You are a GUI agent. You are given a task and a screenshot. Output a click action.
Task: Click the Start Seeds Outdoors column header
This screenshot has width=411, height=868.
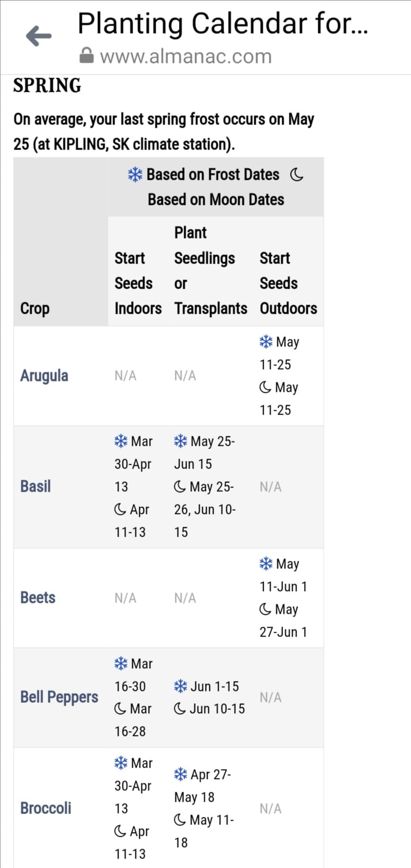(288, 283)
